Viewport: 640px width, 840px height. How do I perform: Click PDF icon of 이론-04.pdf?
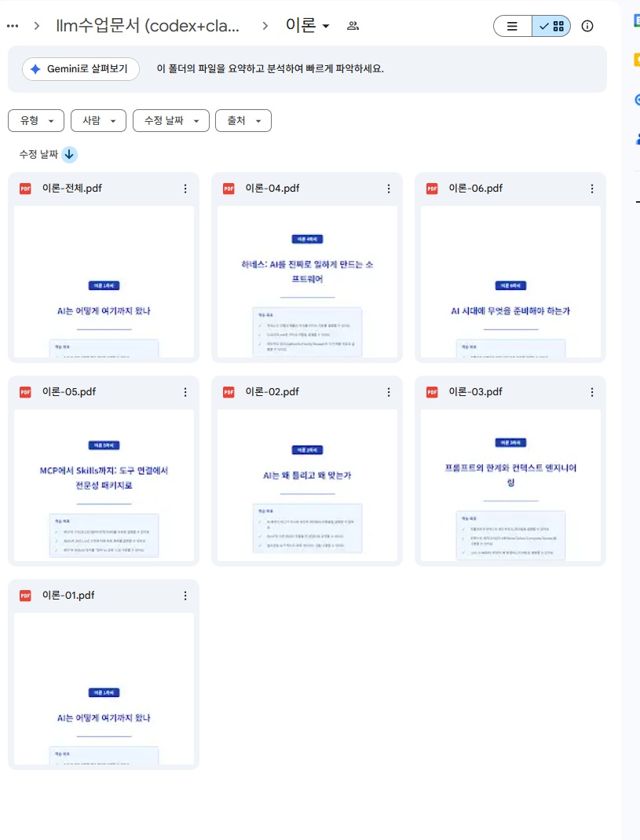(x=229, y=189)
